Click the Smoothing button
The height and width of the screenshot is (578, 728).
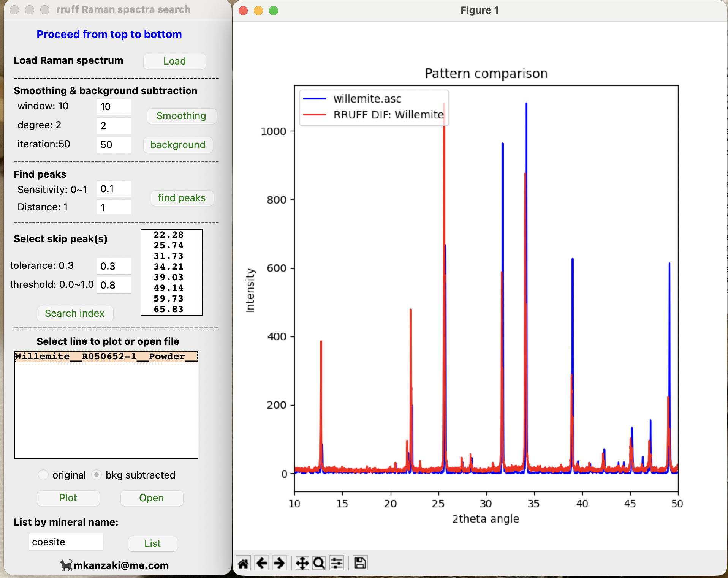pyautogui.click(x=181, y=116)
